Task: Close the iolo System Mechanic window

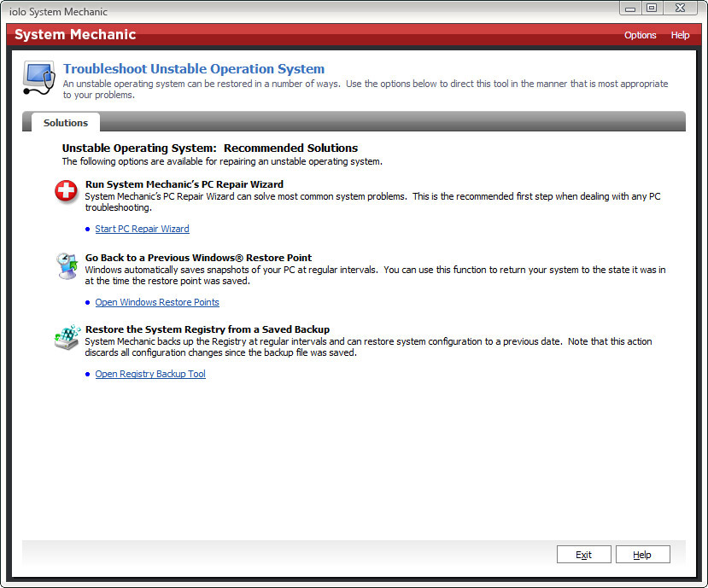Action: 680,9
